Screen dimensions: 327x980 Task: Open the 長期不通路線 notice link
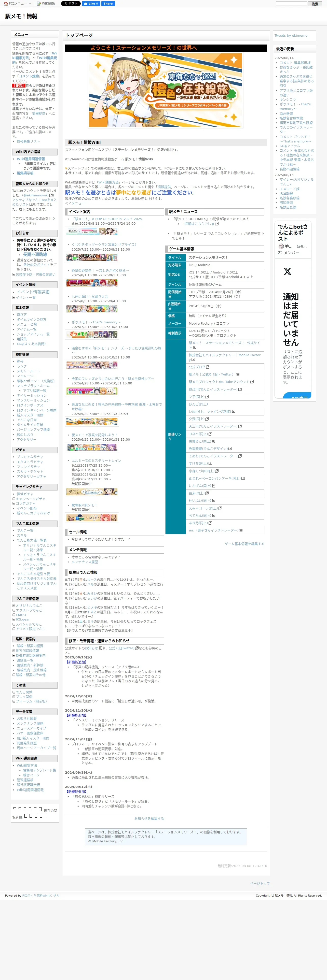[x=35, y=254]
